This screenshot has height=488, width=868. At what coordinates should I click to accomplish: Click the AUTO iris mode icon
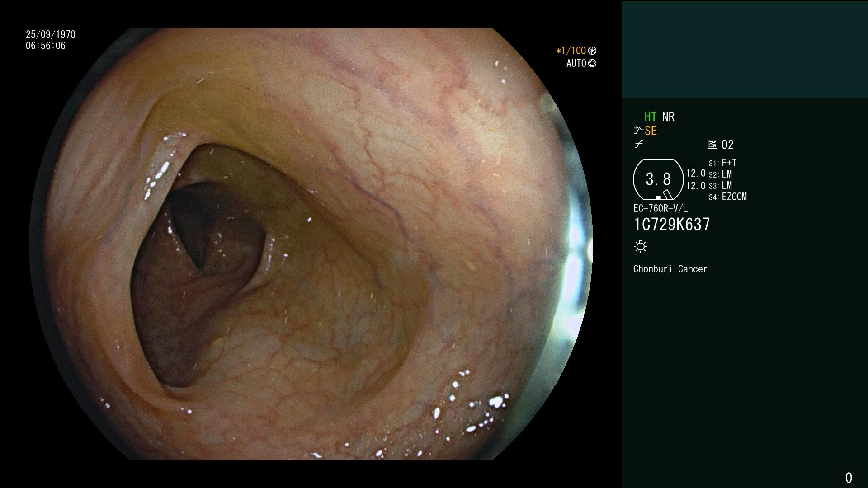(592, 63)
